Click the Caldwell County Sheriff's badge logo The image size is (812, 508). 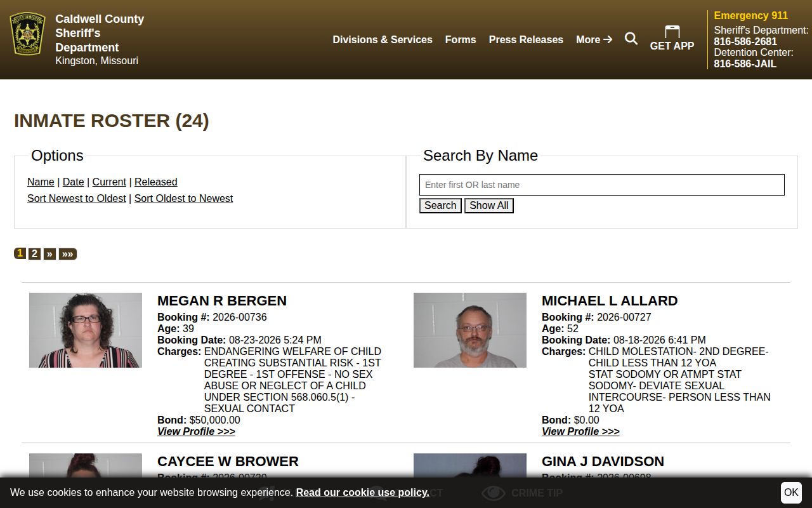[27, 34]
